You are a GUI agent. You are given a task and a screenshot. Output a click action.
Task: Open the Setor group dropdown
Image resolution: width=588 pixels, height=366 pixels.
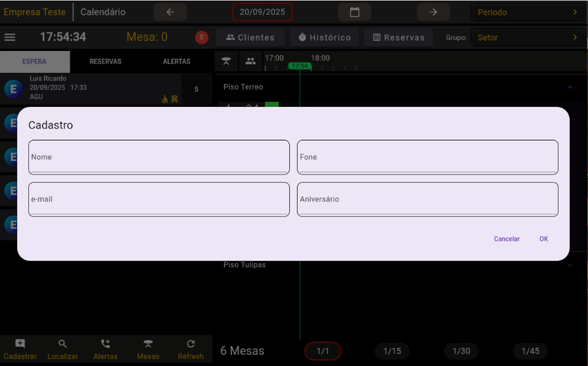click(x=528, y=38)
